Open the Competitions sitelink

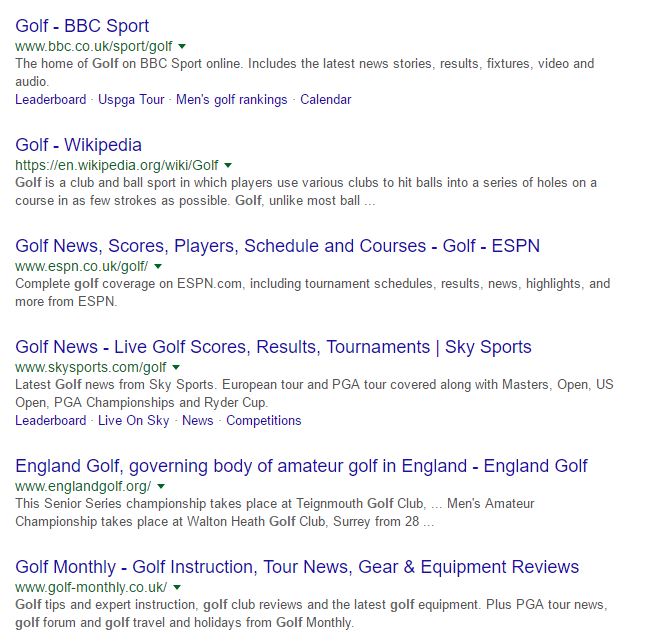click(x=264, y=420)
